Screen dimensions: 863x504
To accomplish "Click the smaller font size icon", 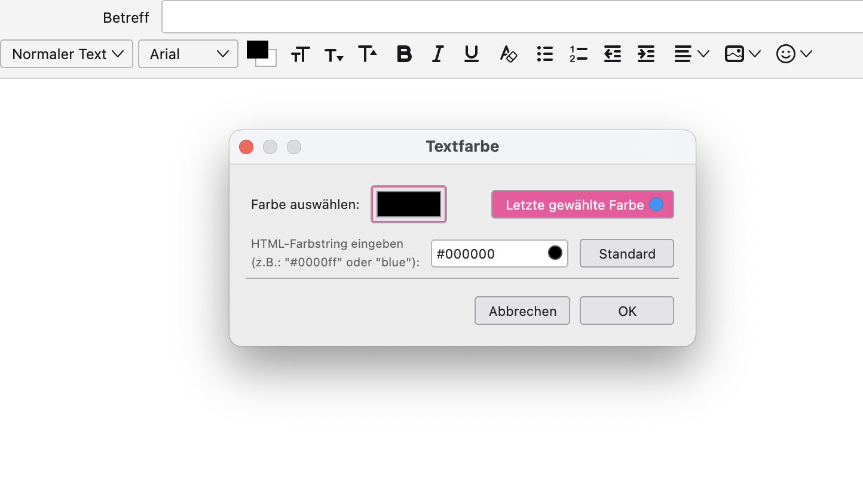I will click(333, 56).
